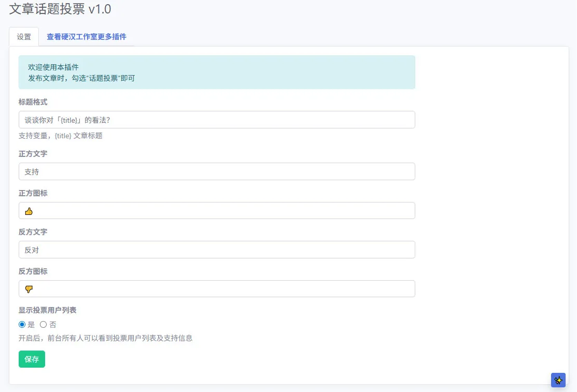Click the 正方文字 field label

click(x=33, y=154)
